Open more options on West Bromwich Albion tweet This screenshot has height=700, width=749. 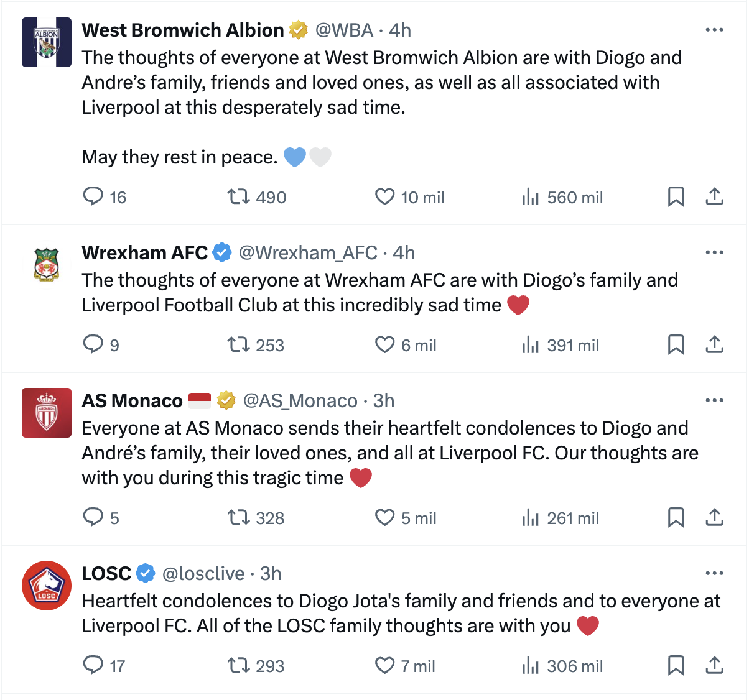(x=715, y=30)
